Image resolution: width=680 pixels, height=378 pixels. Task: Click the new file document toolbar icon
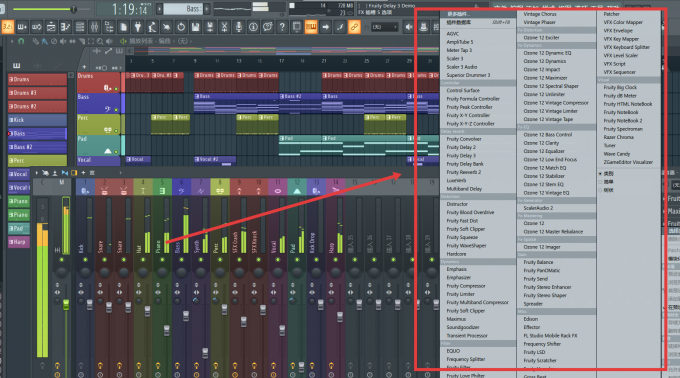[123, 27]
